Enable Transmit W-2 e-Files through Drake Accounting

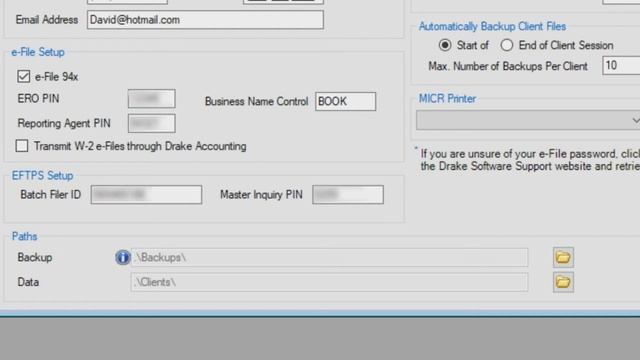[22, 146]
